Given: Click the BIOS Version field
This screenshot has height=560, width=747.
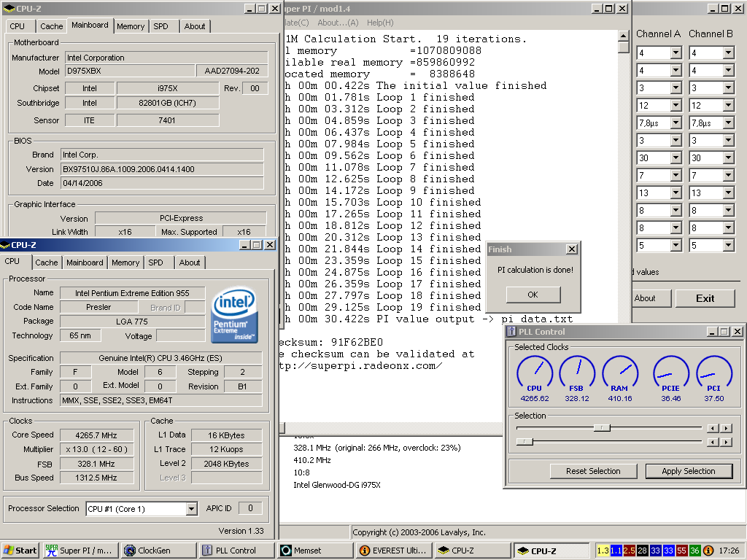Looking at the screenshot, I should (162, 169).
